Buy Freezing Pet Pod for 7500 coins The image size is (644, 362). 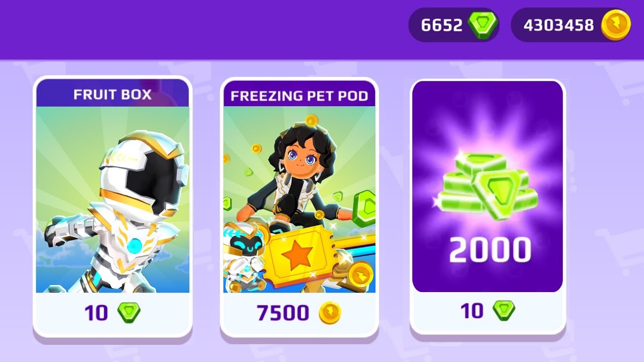[299, 313]
